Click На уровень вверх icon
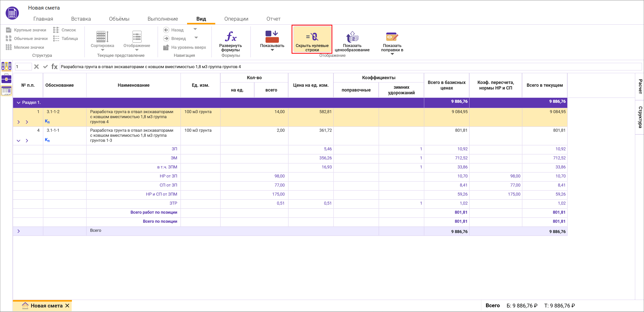The image size is (644, 312). click(x=166, y=47)
